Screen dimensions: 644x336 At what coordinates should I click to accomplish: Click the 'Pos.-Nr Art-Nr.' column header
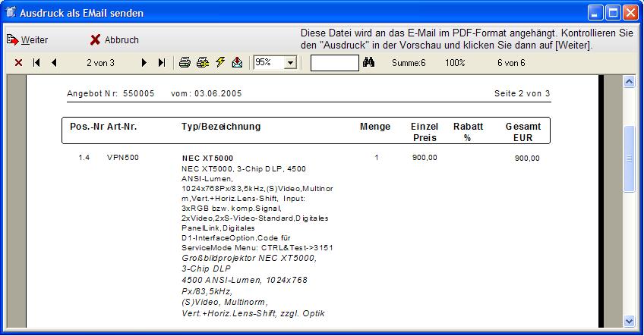click(x=103, y=127)
